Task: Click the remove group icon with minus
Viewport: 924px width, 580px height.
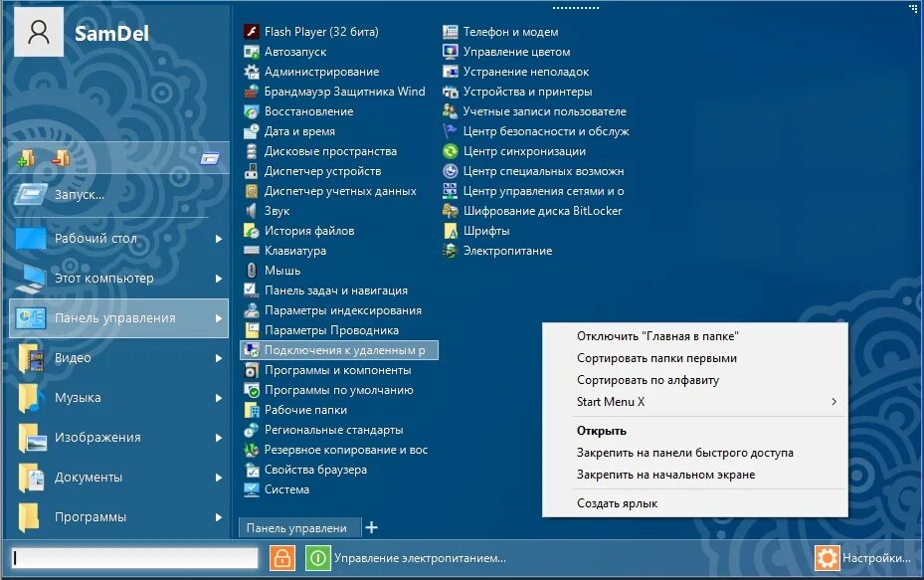Action: tap(61, 158)
